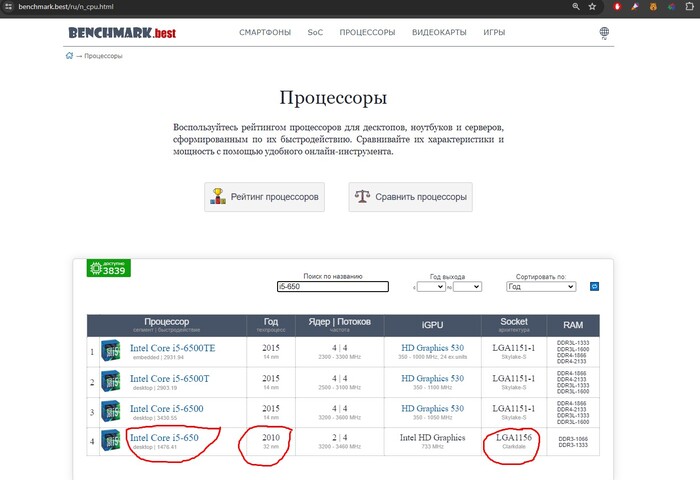Open the ПРОЦЕССОРЫ menu item
The width and height of the screenshot is (700, 480).
pyautogui.click(x=367, y=32)
